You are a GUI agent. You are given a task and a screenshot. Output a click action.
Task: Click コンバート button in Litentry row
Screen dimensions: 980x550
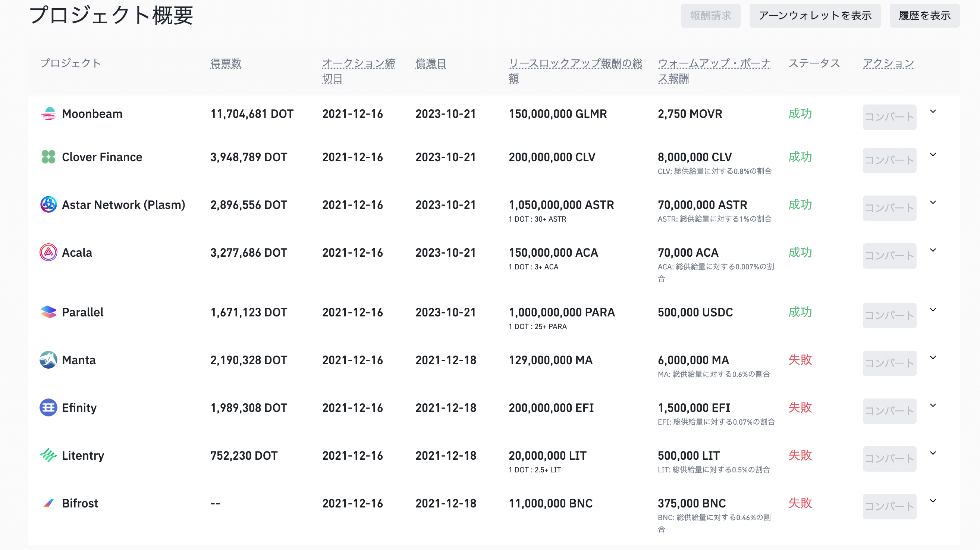point(889,459)
